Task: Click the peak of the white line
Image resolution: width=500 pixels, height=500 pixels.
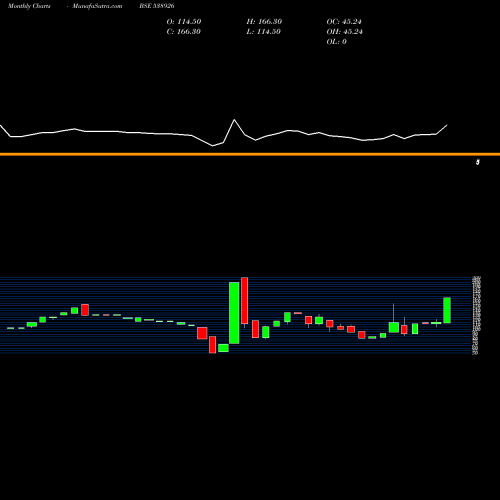Action: (x=234, y=120)
